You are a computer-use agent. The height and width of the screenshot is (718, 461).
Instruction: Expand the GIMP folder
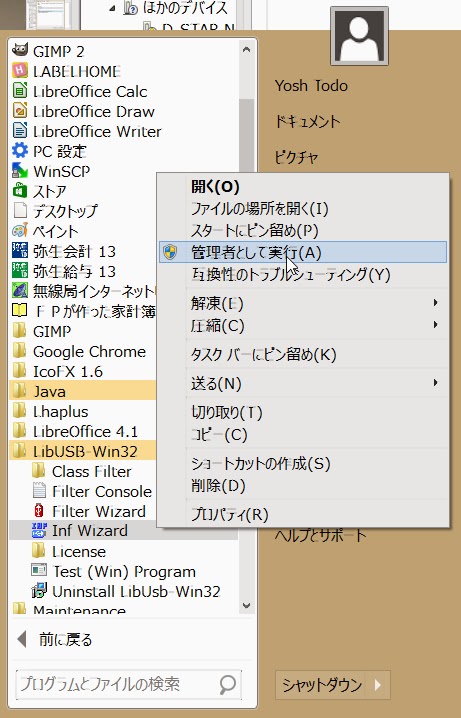pyautogui.click(x=82, y=331)
